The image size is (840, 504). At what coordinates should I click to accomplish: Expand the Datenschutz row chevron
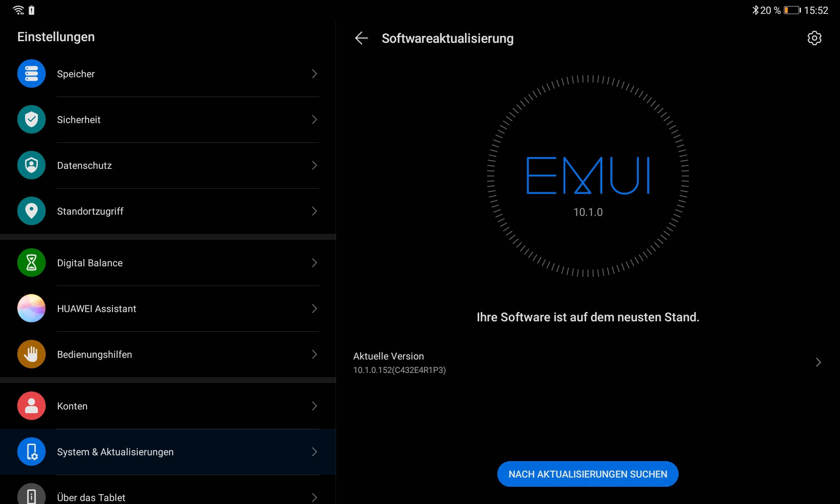(314, 165)
